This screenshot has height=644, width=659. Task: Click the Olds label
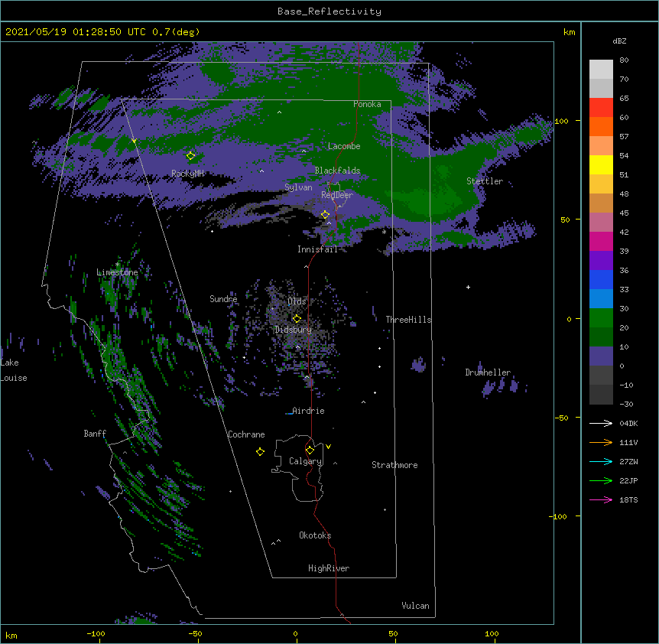pyautogui.click(x=297, y=301)
